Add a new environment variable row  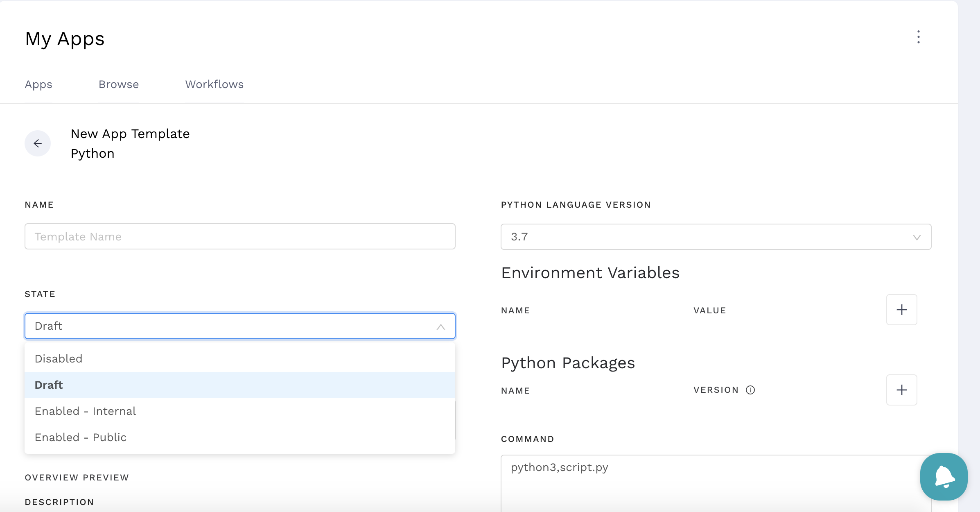tap(901, 310)
